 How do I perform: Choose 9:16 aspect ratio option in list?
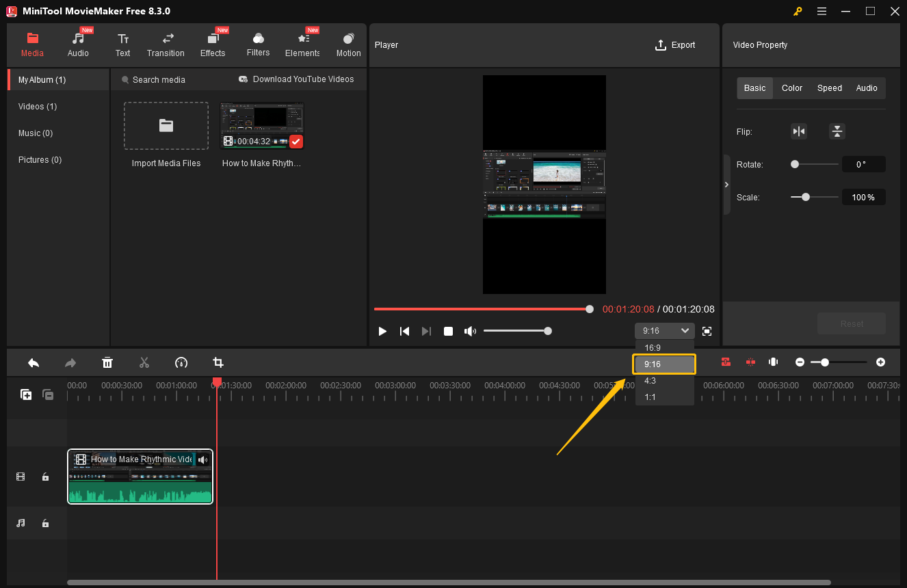pyautogui.click(x=665, y=364)
